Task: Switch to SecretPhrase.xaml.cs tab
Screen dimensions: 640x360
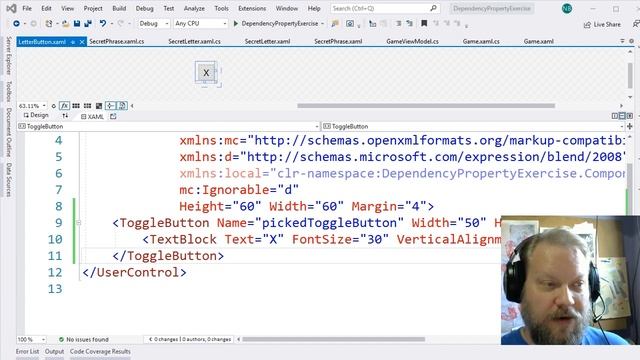Action: pyautogui.click(x=116, y=41)
